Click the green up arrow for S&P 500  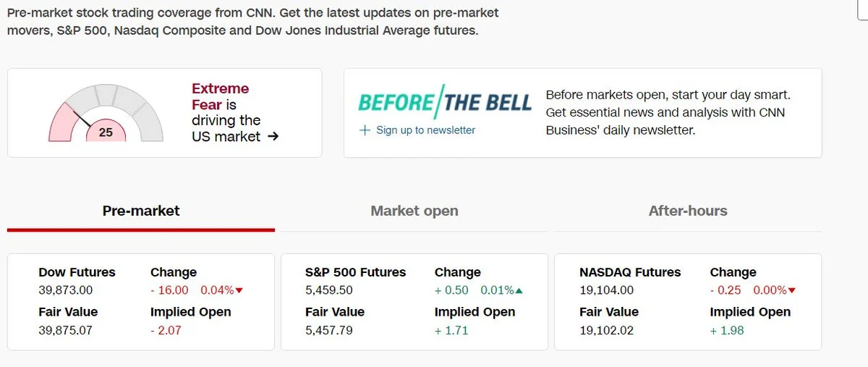(519, 291)
